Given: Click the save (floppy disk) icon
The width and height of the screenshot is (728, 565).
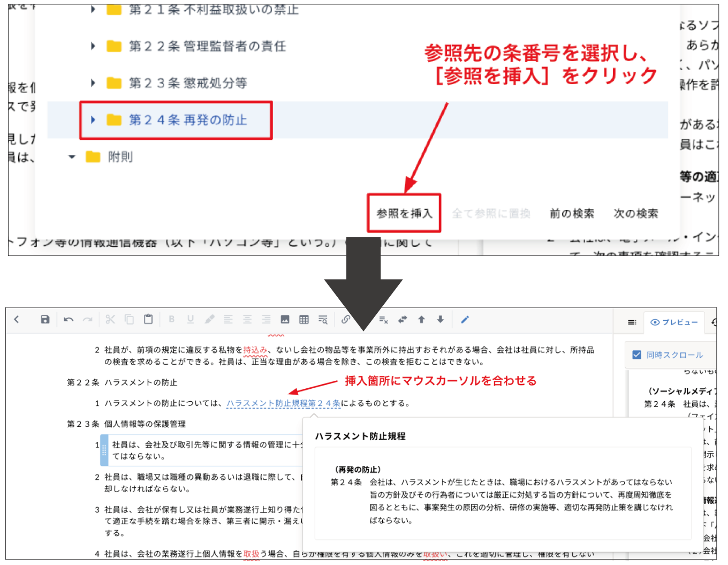Looking at the screenshot, I should click(45, 320).
